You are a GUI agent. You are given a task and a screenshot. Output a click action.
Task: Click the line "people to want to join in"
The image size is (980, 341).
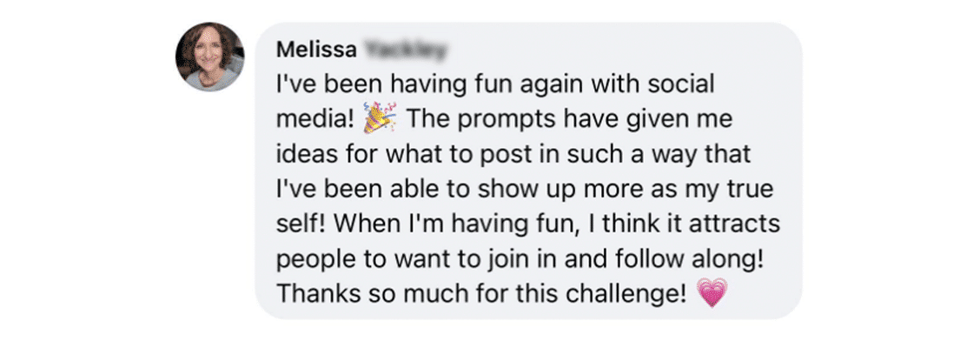coord(520,259)
